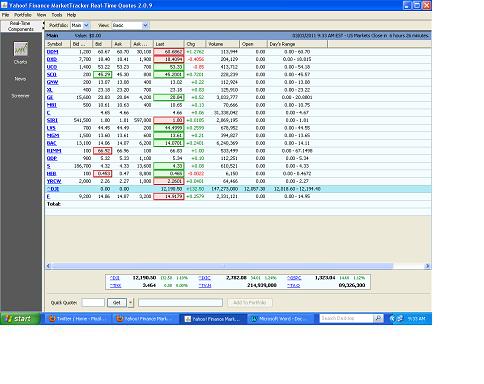Open the ^DJI link in bottom ticker
The image size is (484, 384).
[x=115, y=278]
